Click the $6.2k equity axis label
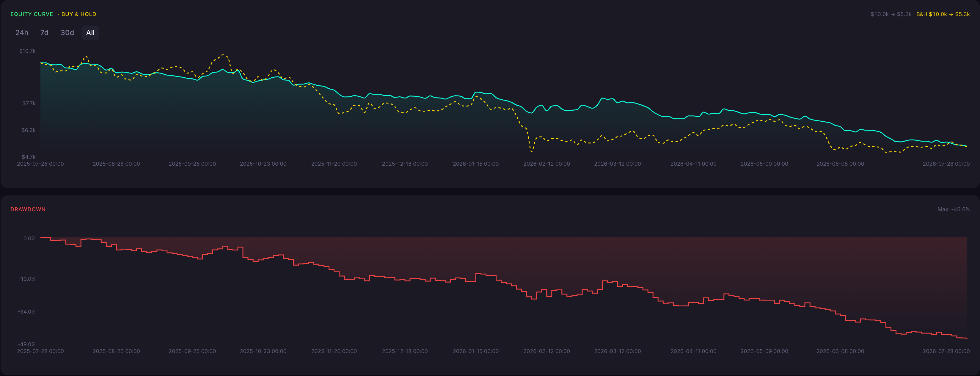The width and height of the screenshot is (980, 376). (x=29, y=130)
